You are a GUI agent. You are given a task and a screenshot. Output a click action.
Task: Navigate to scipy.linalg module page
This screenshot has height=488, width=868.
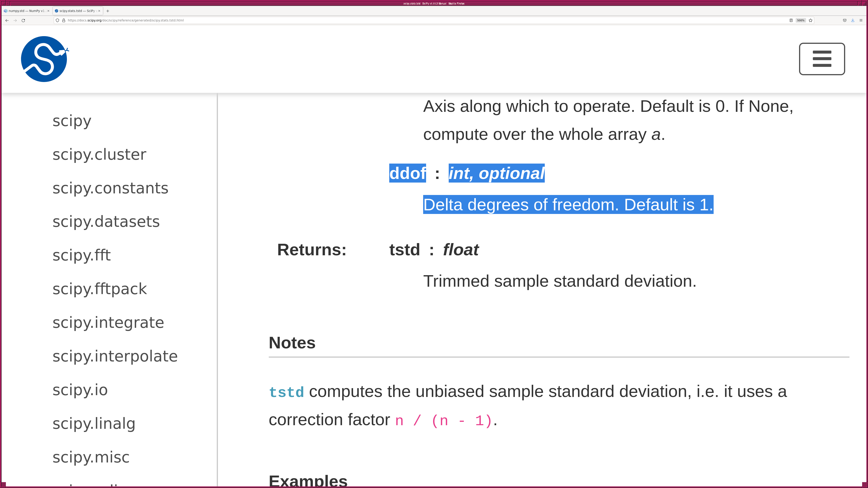(x=94, y=424)
